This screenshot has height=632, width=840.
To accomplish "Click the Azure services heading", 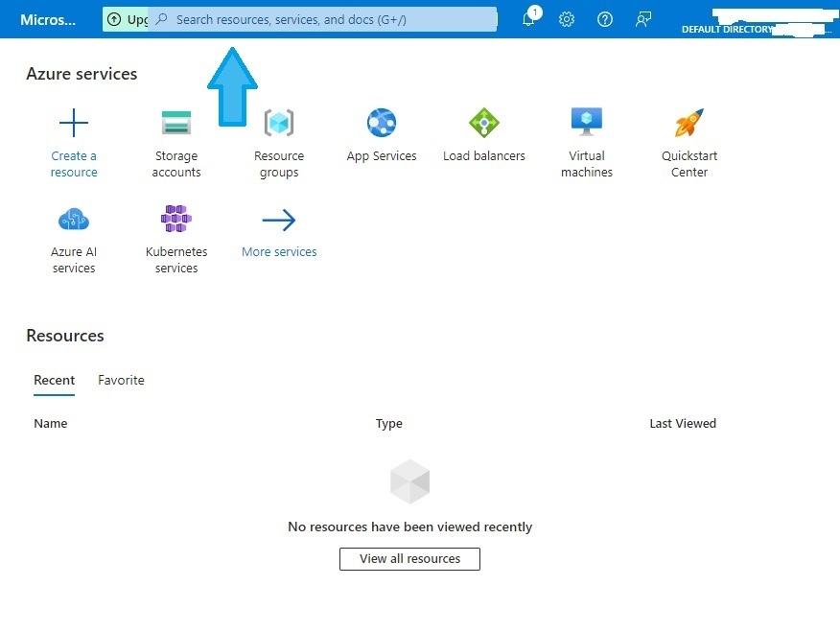I will click(x=82, y=74).
